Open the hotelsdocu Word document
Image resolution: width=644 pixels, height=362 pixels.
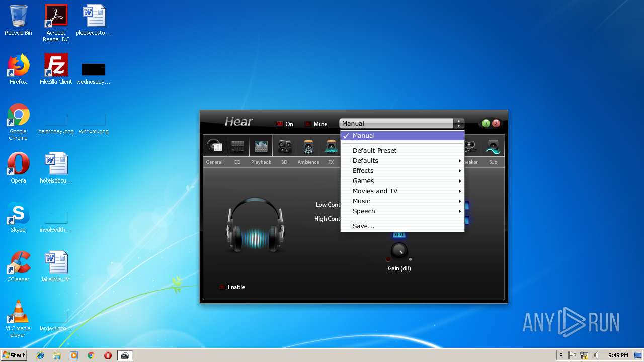(56, 168)
